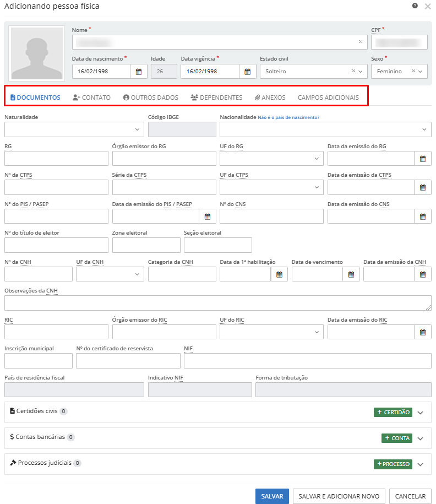Add a new PROCESSO
436x504 pixels.
(x=393, y=464)
